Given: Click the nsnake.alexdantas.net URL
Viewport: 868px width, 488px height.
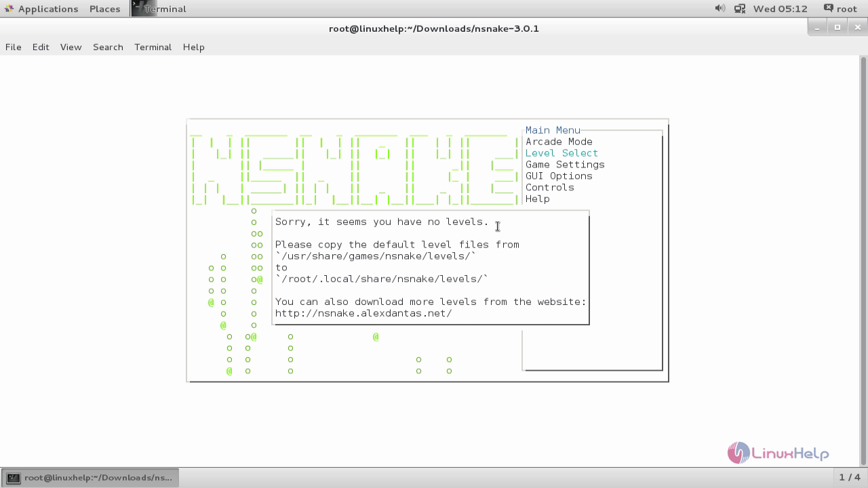Looking at the screenshot, I should pos(363,313).
